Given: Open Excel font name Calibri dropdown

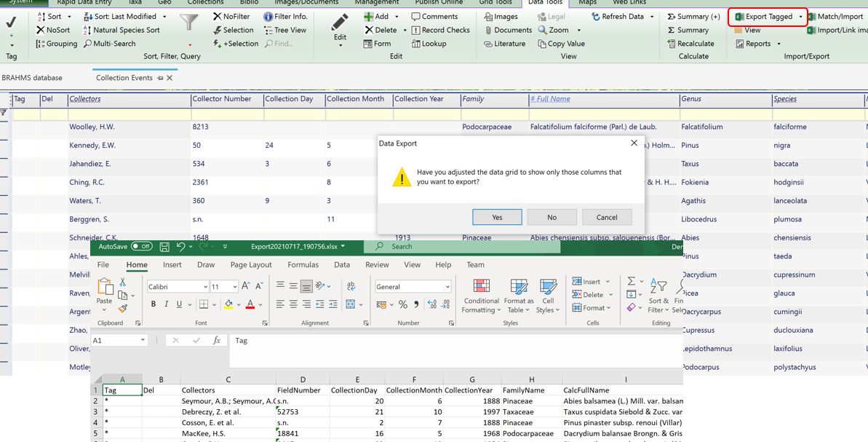Looking at the screenshot, I should tap(205, 287).
